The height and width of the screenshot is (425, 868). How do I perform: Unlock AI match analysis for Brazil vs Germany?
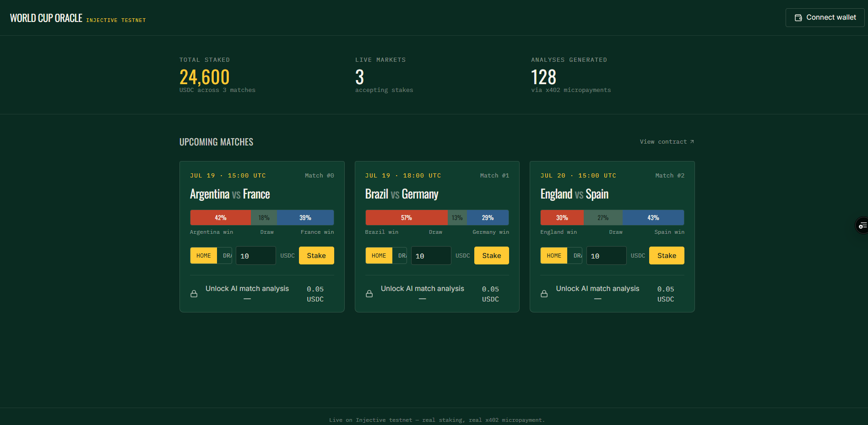437,294
